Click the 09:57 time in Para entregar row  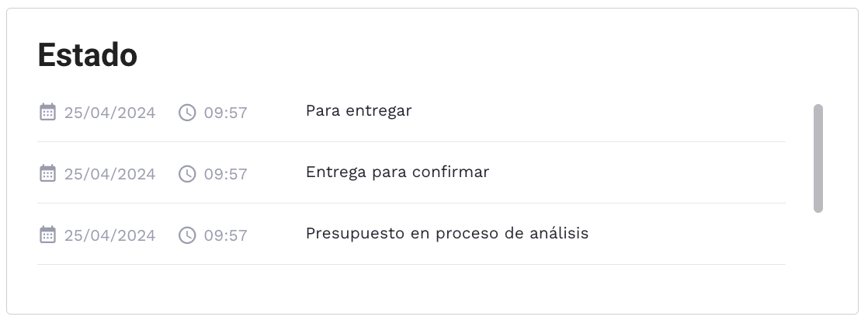[225, 113]
